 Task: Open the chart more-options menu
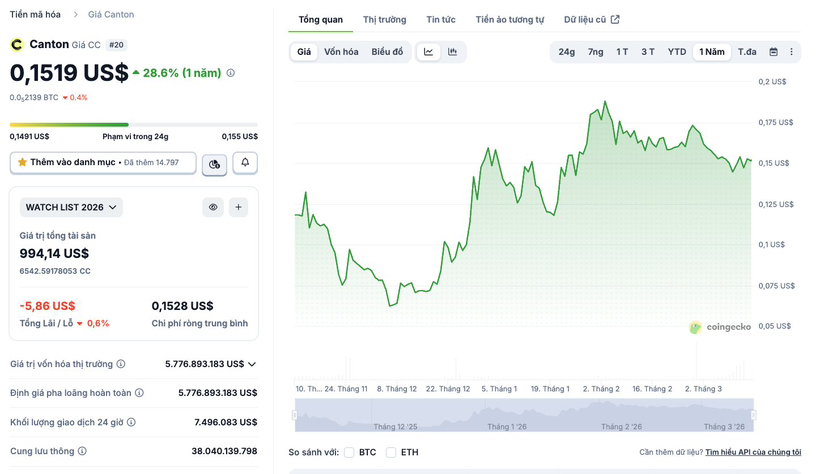[791, 52]
